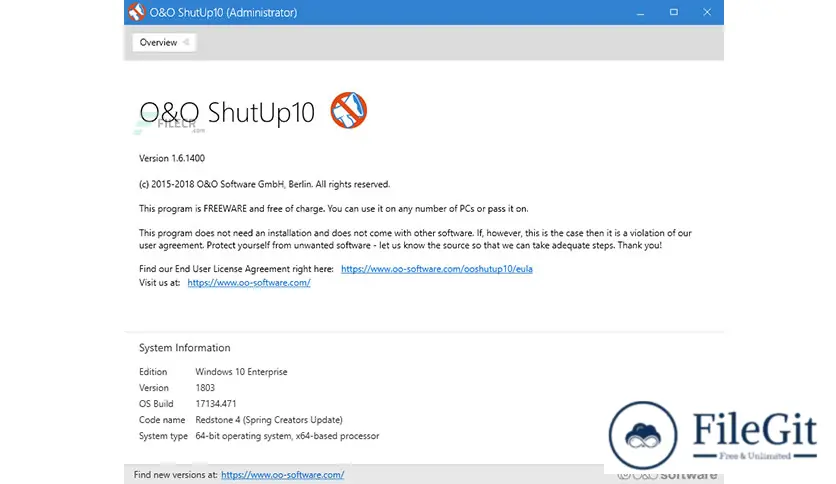This screenshot has width=836, height=484.
Task: Click the 'OS Build' label
Action: click(x=156, y=404)
